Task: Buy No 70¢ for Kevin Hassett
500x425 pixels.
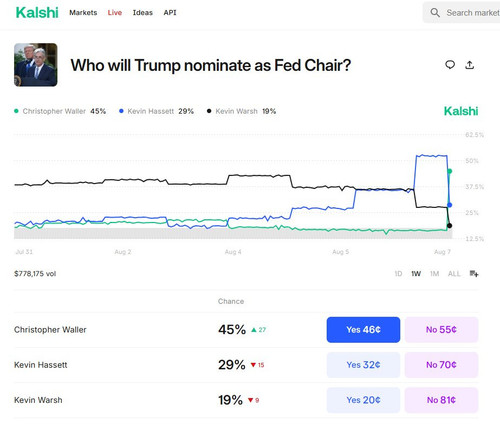Action: 441,365
